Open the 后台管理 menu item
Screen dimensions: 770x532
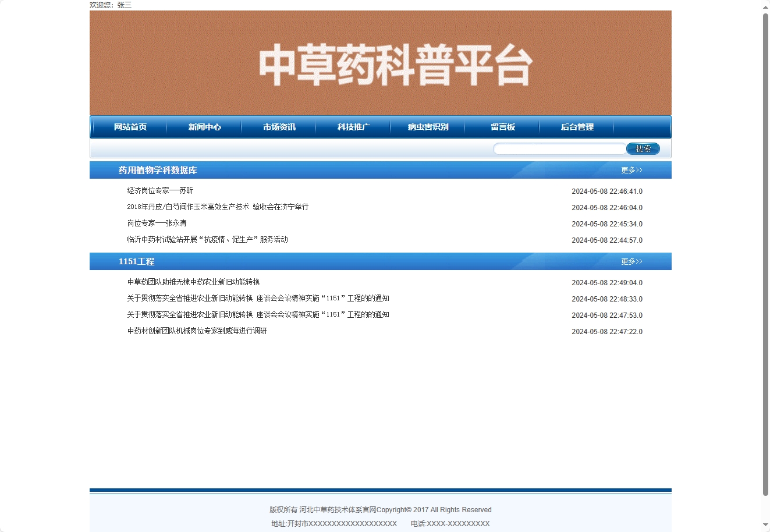577,127
